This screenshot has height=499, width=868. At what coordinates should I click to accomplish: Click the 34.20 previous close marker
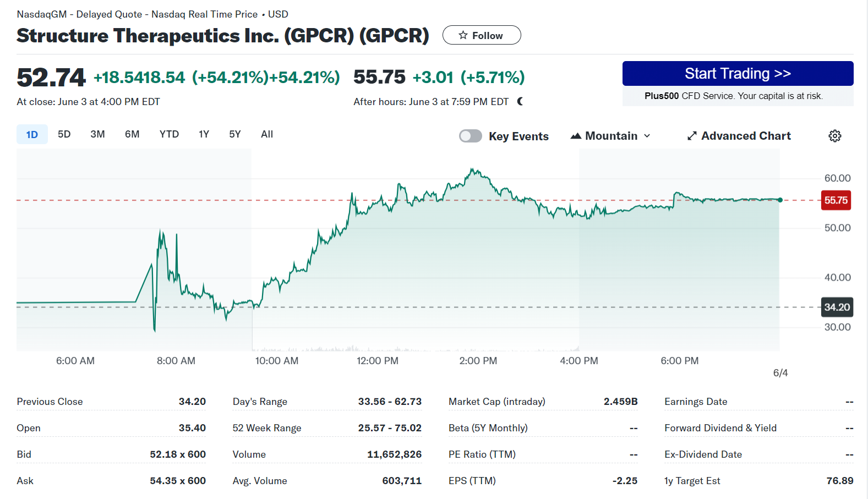(837, 307)
